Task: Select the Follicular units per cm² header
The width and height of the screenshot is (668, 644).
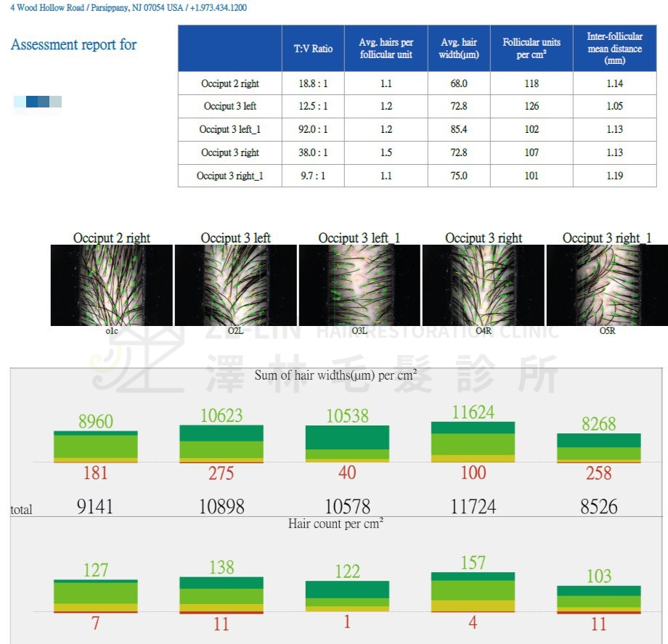Action: point(531,49)
